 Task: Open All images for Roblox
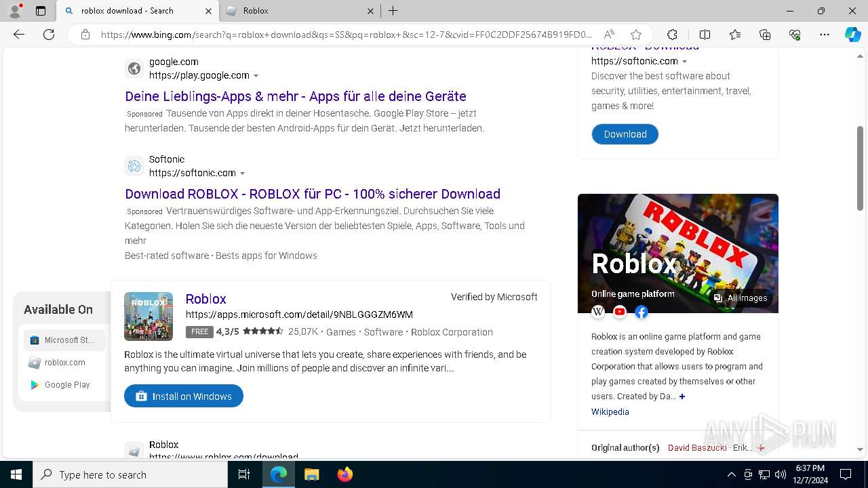(x=740, y=298)
